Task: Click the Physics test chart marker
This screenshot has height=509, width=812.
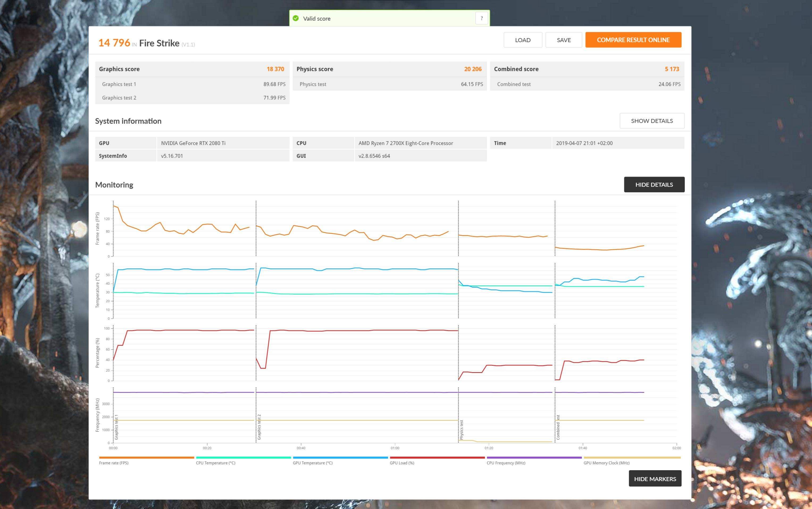Action: 461,430
